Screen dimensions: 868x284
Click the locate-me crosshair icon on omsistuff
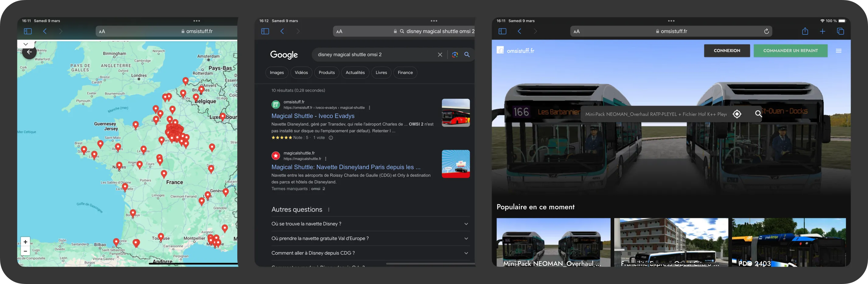[737, 114]
